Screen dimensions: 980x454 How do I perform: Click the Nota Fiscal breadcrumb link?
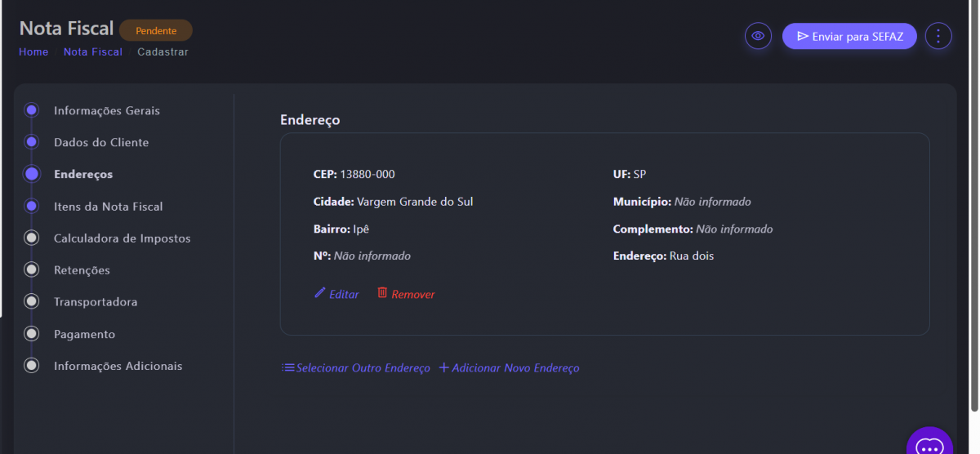tap(93, 52)
